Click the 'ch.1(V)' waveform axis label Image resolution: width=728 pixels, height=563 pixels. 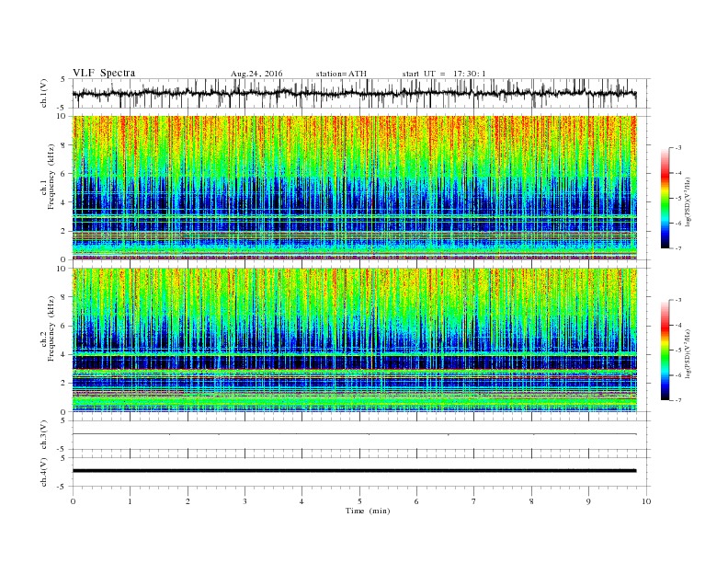(43, 93)
